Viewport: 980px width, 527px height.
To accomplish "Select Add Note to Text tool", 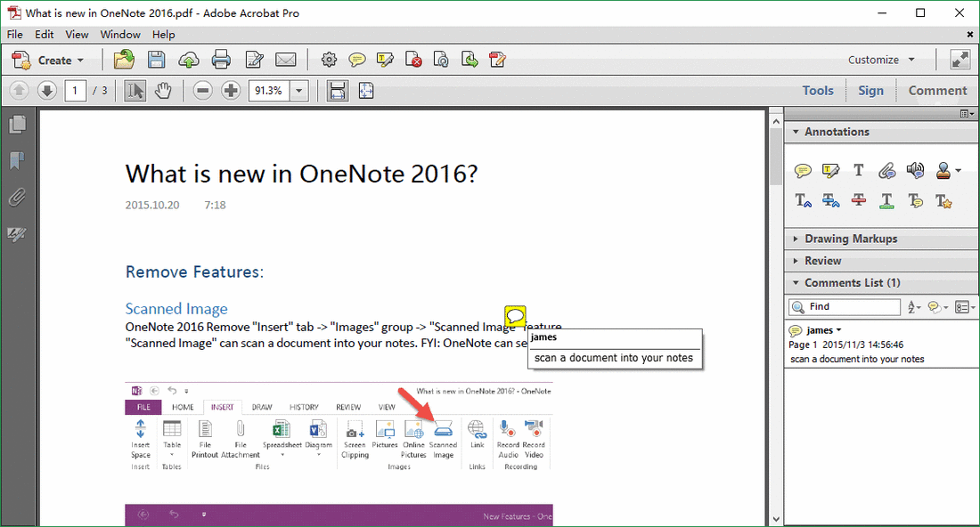I will point(915,200).
